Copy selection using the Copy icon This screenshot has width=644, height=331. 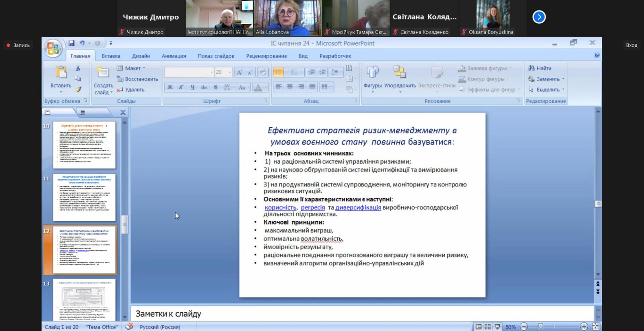(78, 79)
